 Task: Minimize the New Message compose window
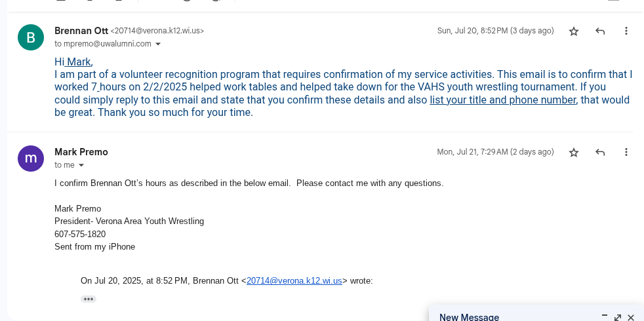[604, 316]
